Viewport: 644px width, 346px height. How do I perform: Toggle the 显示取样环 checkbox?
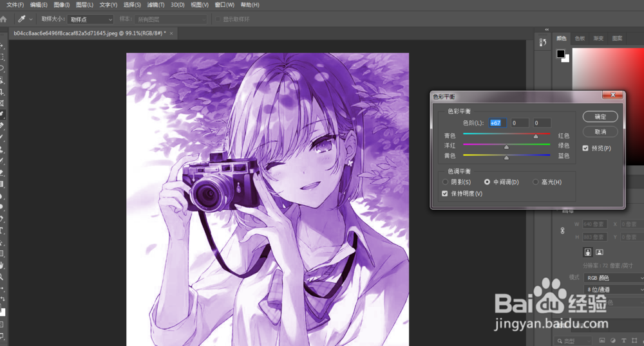pos(218,19)
